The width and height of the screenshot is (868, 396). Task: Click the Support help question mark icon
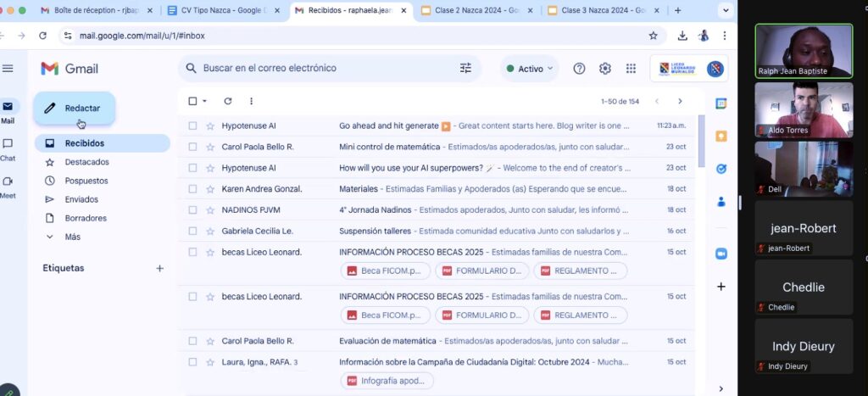pyautogui.click(x=579, y=69)
